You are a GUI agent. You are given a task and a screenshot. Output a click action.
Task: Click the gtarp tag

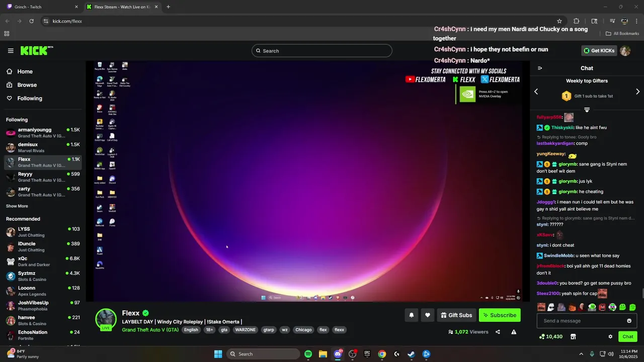(x=269, y=330)
